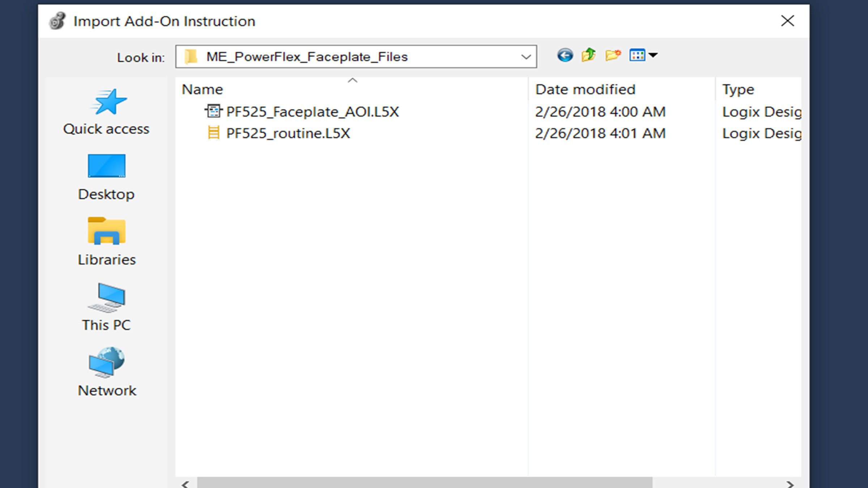The width and height of the screenshot is (868, 488).
Task: Click scroll up arrow at top
Action: (x=353, y=80)
